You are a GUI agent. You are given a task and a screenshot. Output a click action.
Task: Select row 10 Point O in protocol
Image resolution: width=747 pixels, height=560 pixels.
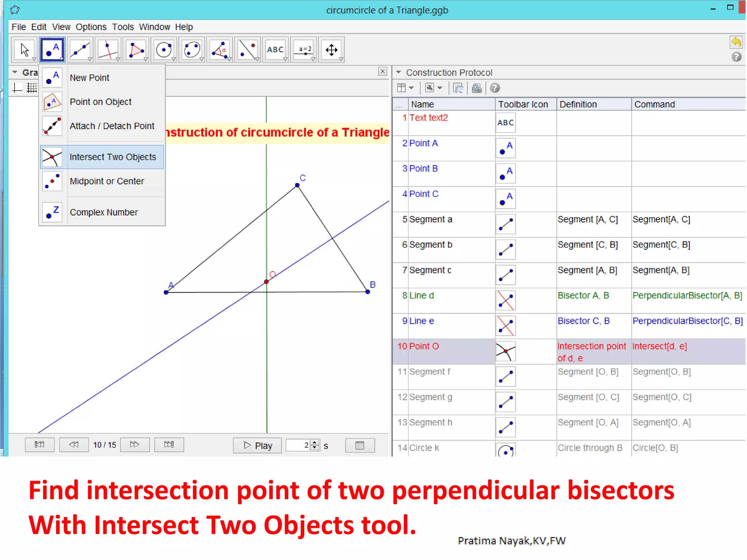click(569, 352)
